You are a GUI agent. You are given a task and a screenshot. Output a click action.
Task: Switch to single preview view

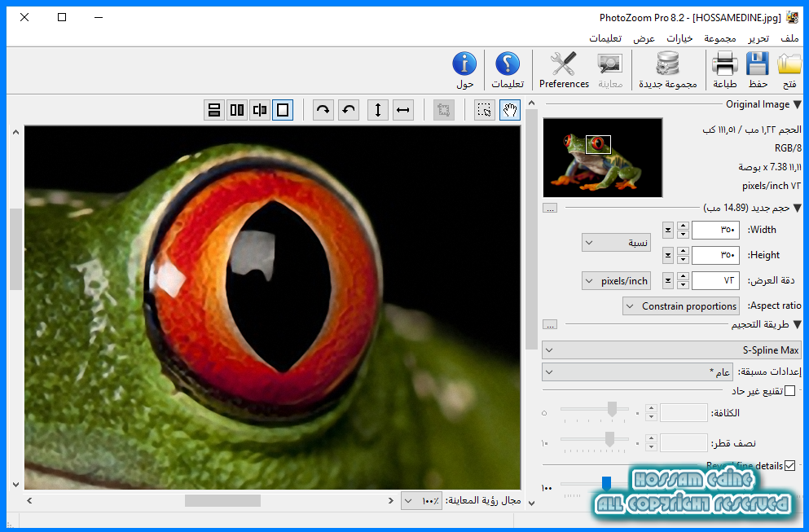click(x=283, y=110)
